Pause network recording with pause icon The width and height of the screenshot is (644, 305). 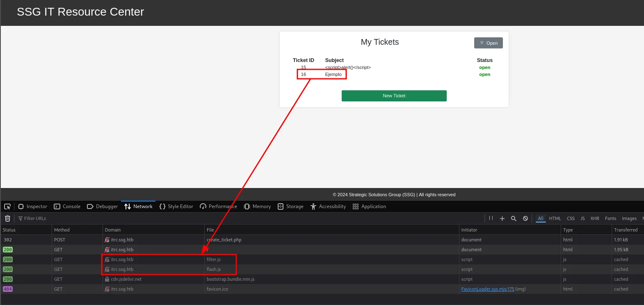[491, 218]
